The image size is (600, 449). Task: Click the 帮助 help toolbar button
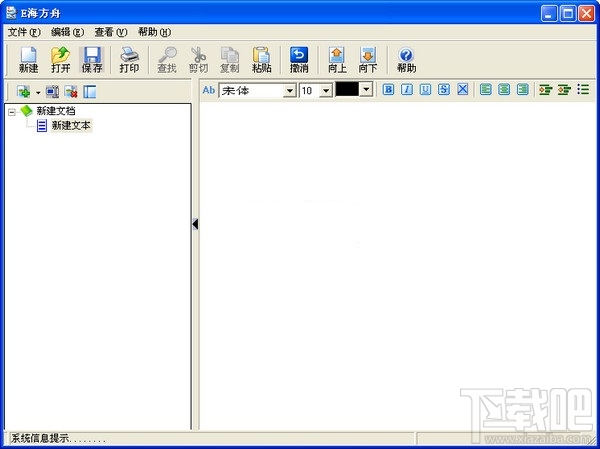click(406, 60)
